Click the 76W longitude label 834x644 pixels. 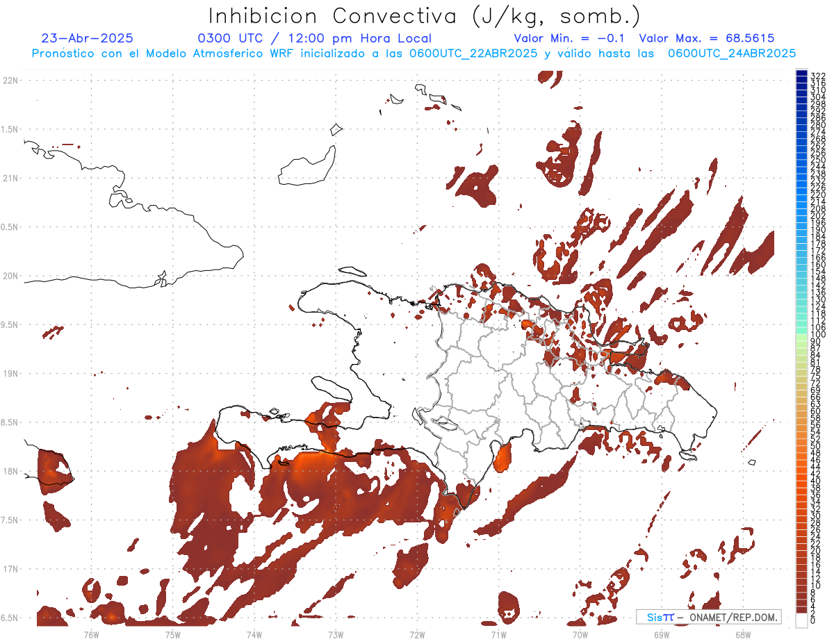coord(91,634)
